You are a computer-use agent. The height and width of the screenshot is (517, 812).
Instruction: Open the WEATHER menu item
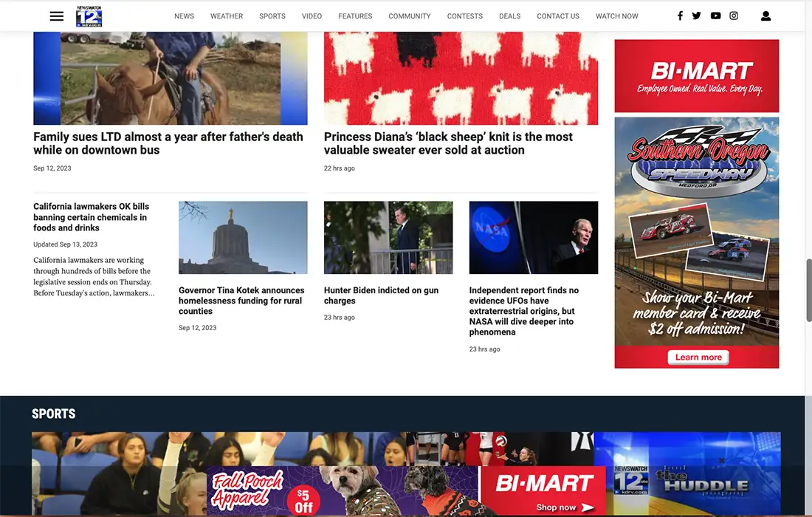pyautogui.click(x=227, y=16)
